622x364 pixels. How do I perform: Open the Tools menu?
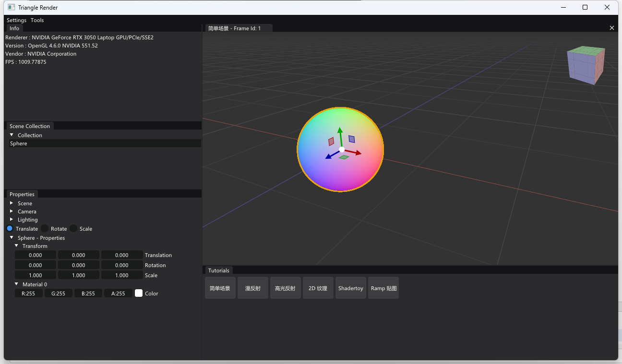[x=37, y=20]
